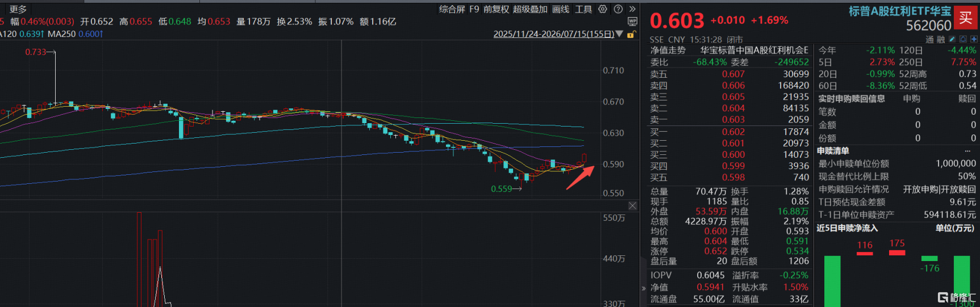Click 最小申赎单位份额 value 1,000,000

coord(956,163)
